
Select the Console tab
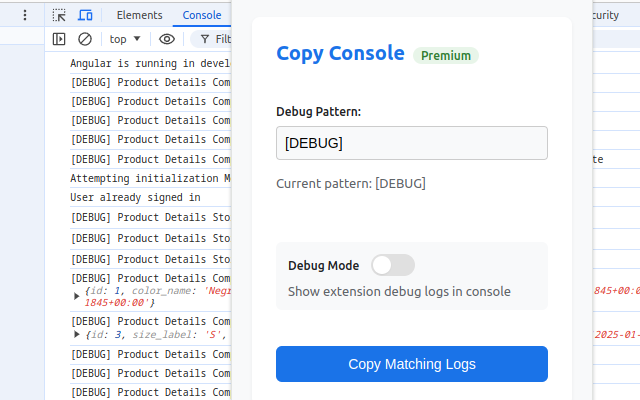[202, 15]
